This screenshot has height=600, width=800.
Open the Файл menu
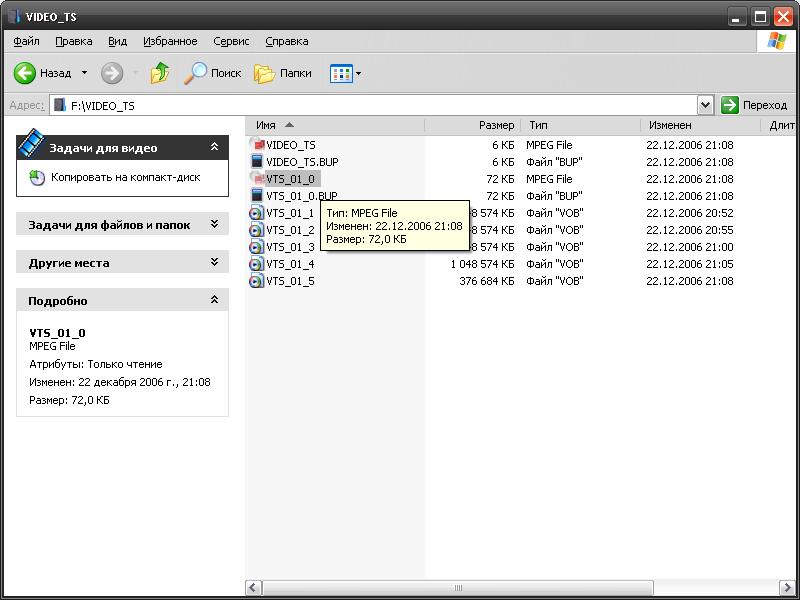click(27, 41)
